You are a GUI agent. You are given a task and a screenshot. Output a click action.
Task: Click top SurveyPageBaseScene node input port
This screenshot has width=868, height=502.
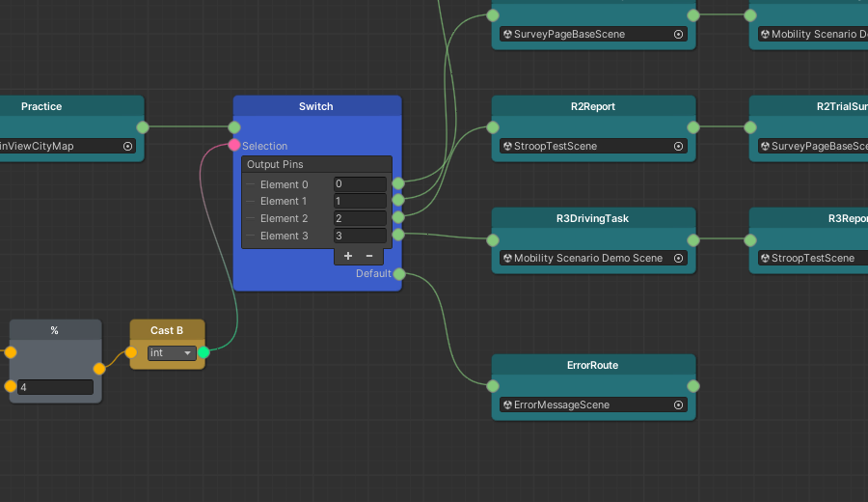[x=493, y=15]
